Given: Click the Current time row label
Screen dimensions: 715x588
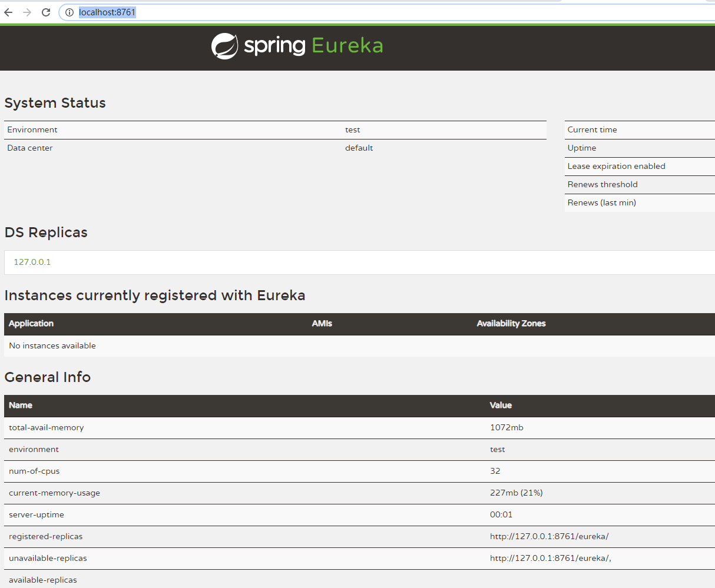Looking at the screenshot, I should [592, 130].
